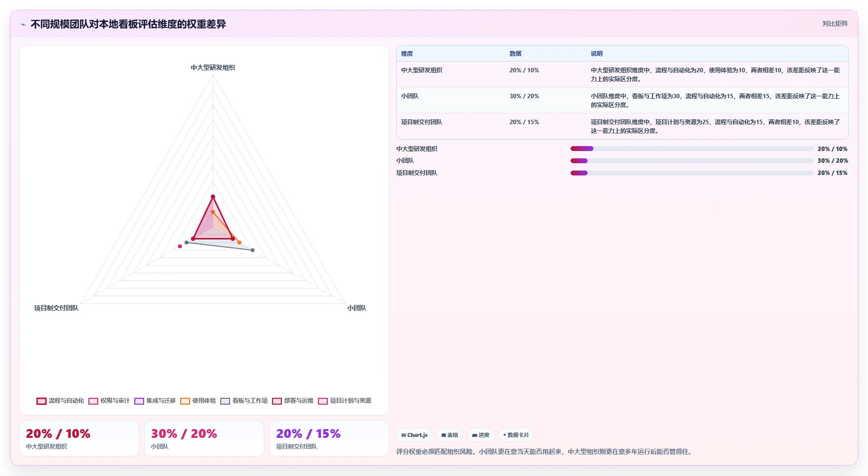Click the Chart.js tag icon

(x=403, y=435)
